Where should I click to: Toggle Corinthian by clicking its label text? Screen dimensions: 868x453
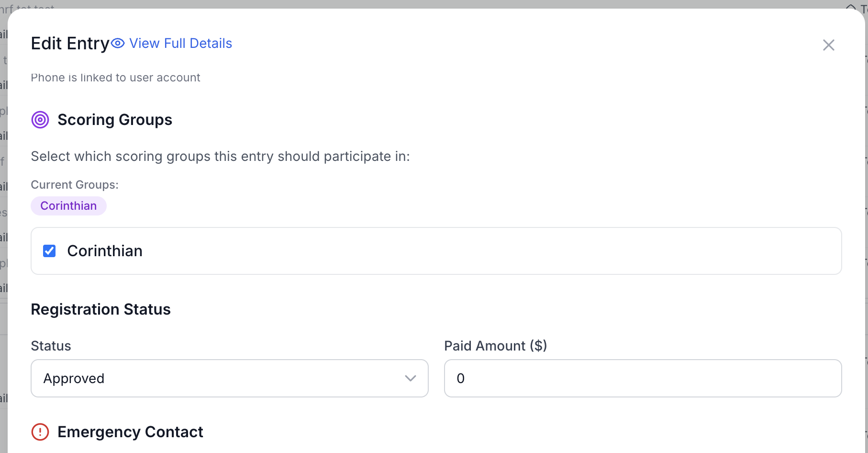[x=105, y=250]
